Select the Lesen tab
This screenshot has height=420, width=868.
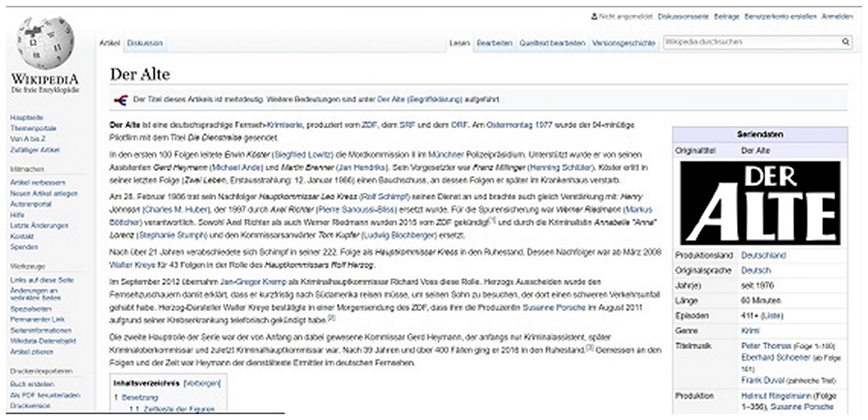click(459, 43)
